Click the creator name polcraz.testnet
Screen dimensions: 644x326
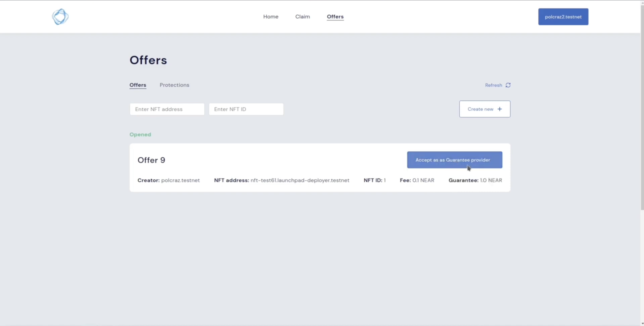180,180
